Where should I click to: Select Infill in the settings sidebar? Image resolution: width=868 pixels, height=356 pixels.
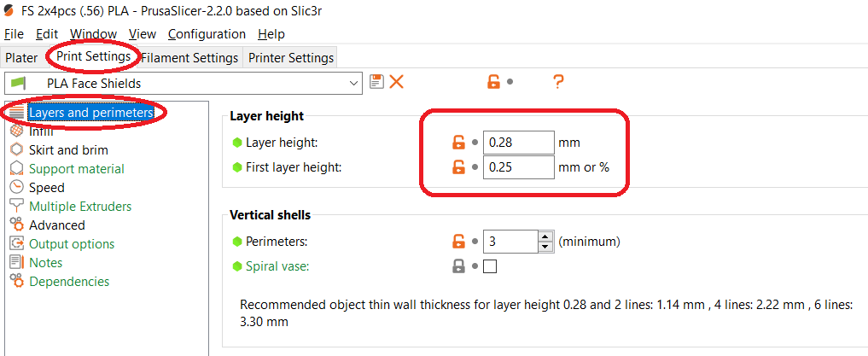tap(41, 131)
